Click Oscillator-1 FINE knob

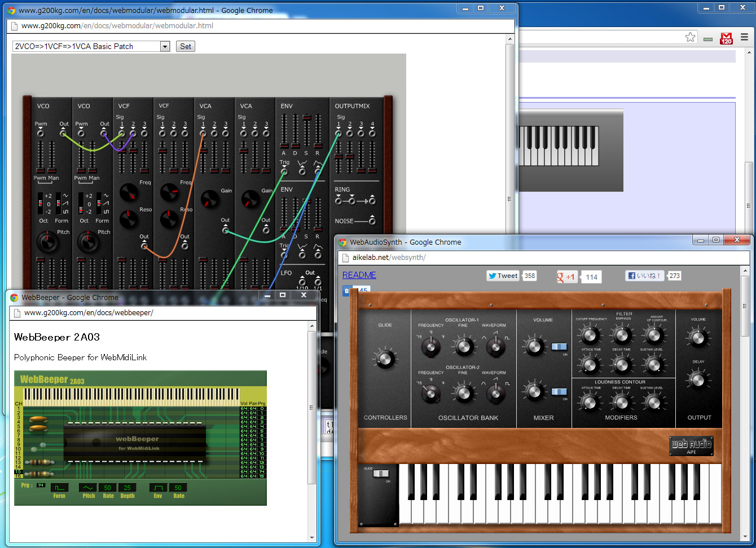(464, 346)
